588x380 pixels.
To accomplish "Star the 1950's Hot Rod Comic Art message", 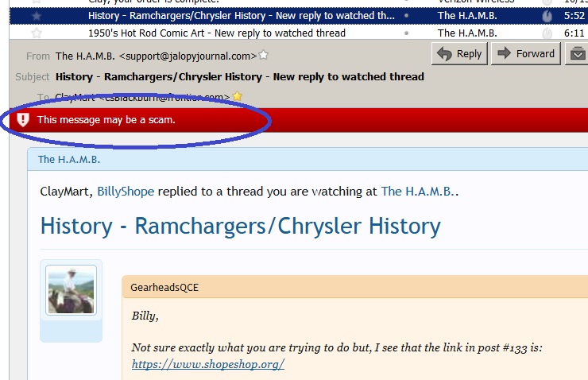I will click(37, 33).
